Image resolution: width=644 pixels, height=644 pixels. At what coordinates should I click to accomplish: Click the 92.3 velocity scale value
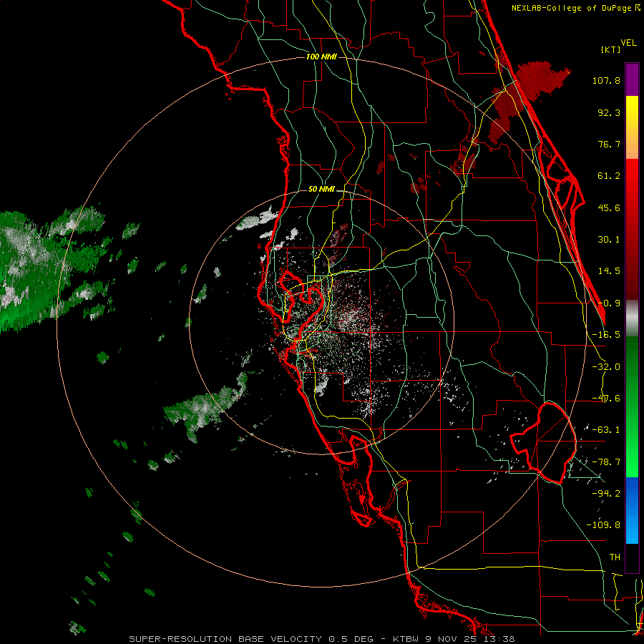pyautogui.click(x=609, y=112)
